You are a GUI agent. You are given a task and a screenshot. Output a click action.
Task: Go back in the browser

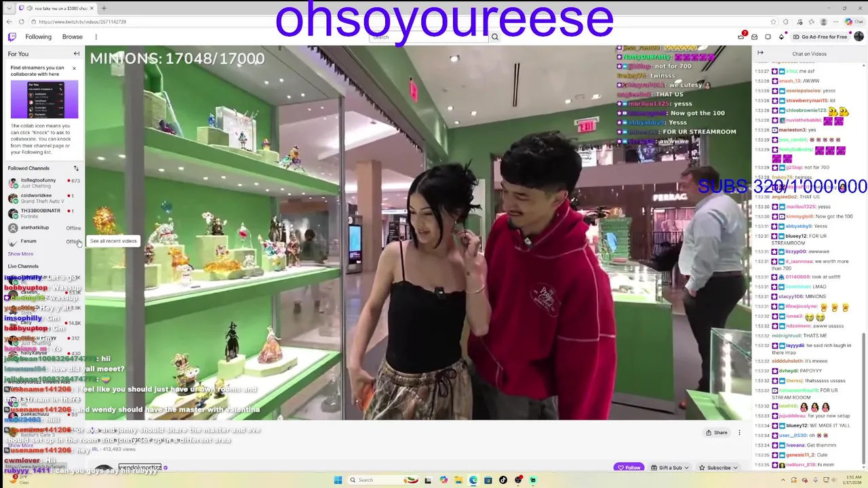(9, 22)
